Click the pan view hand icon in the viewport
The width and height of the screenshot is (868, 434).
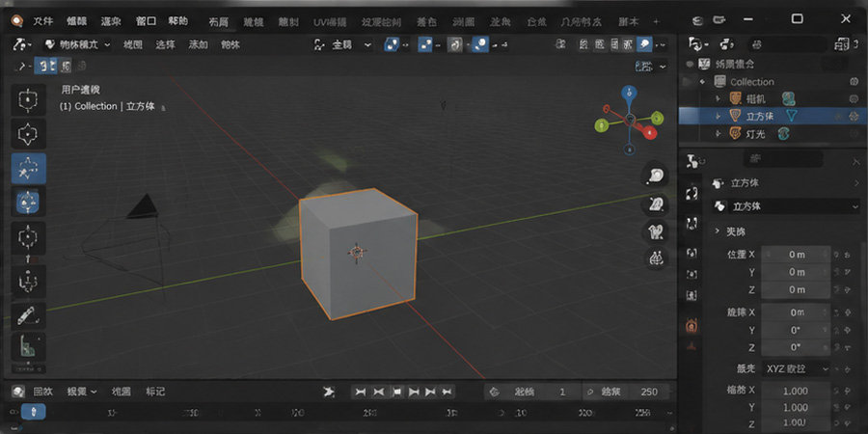[x=656, y=204]
